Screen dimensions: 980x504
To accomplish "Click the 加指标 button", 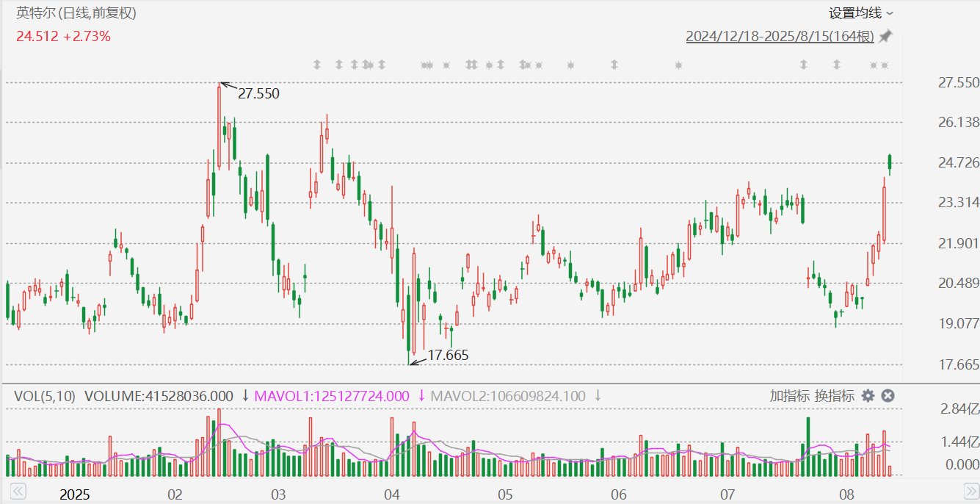I will pyautogui.click(x=790, y=396).
